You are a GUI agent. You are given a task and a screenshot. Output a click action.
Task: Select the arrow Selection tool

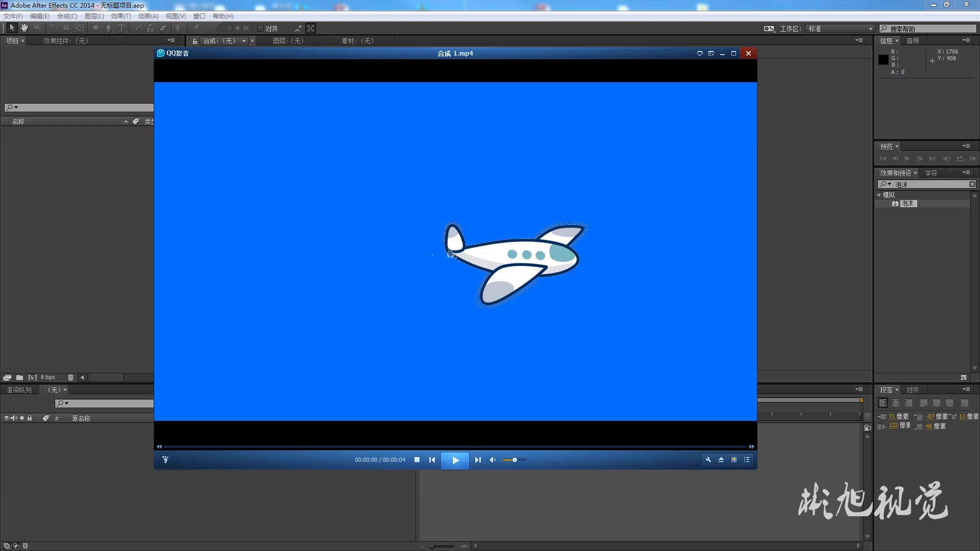[12, 28]
